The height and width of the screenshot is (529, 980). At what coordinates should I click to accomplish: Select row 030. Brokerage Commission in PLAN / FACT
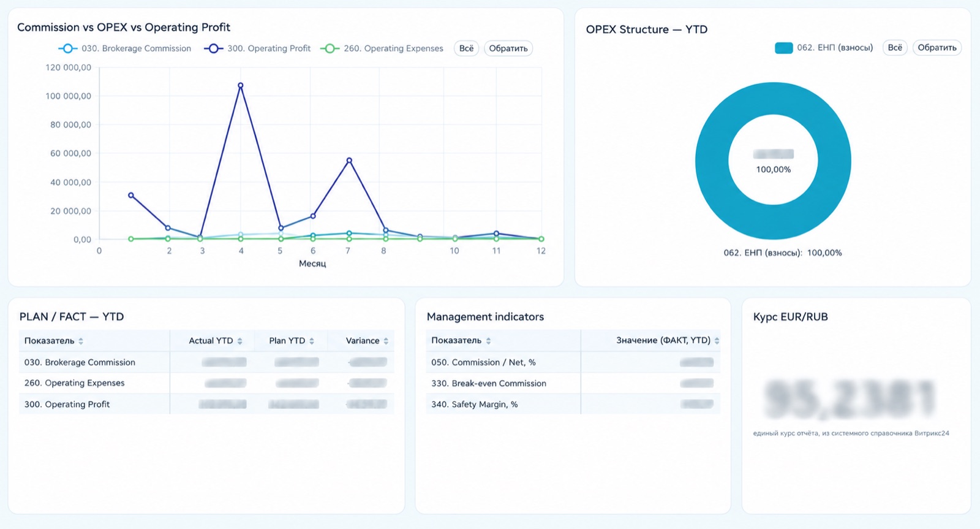pyautogui.click(x=206, y=362)
